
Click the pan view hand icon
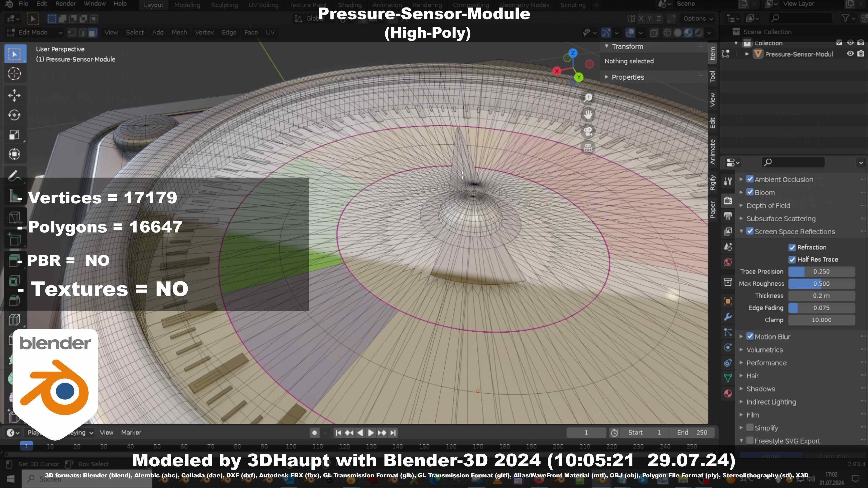pyautogui.click(x=588, y=115)
